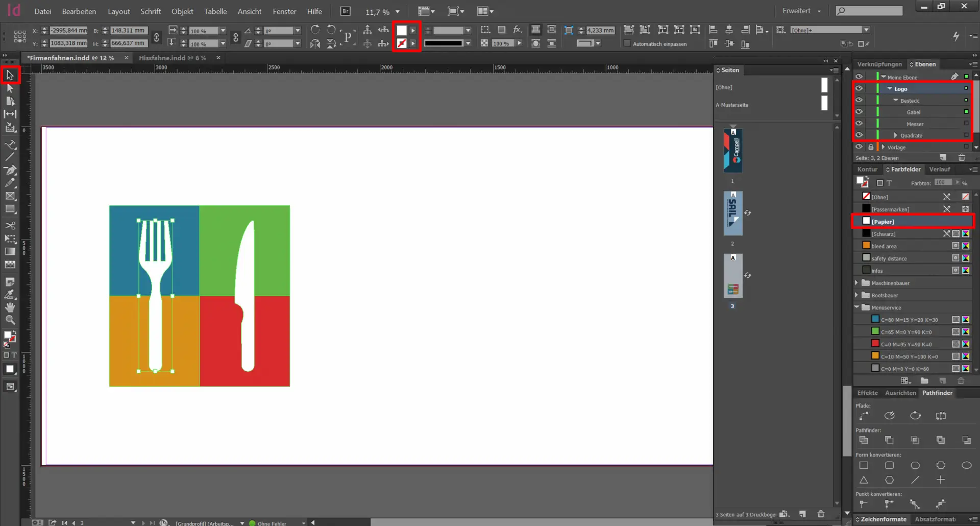Switch to the Hissfahne.indd document tab
The image size is (980, 526).
tap(173, 58)
